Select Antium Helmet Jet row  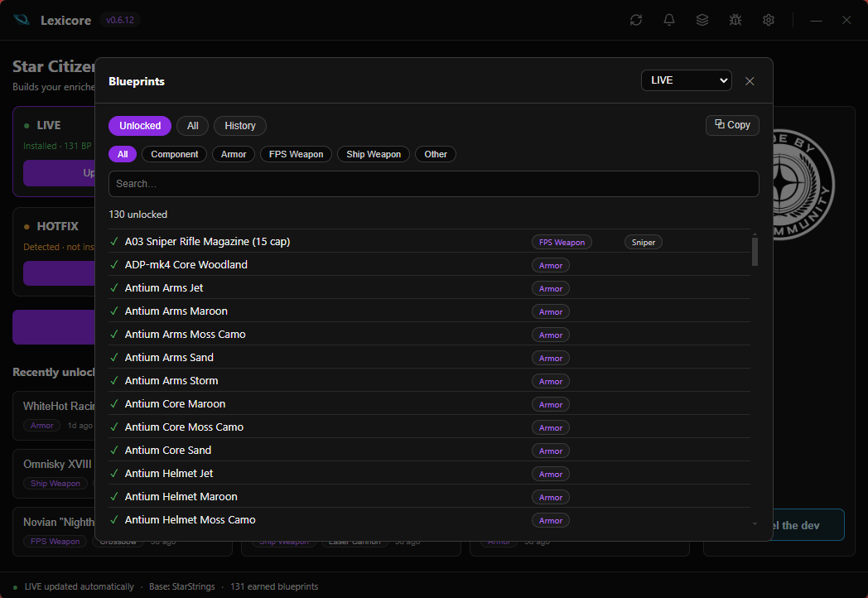pyautogui.click(x=430, y=474)
